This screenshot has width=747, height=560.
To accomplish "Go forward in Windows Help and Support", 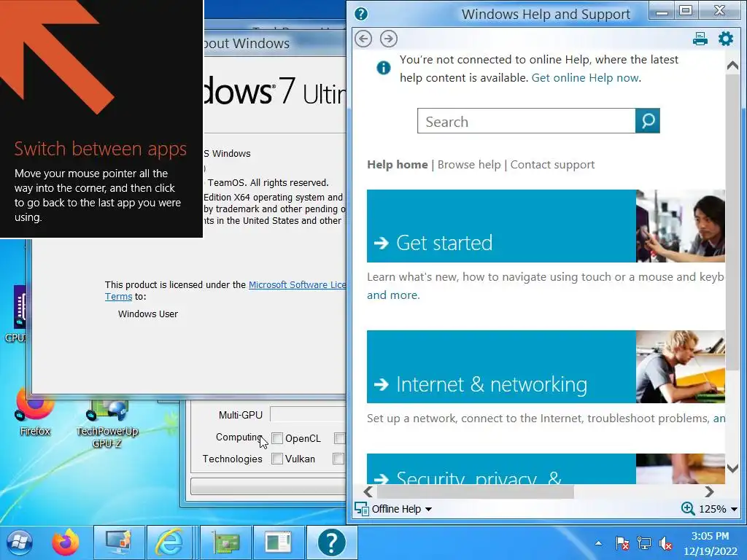I will (389, 39).
